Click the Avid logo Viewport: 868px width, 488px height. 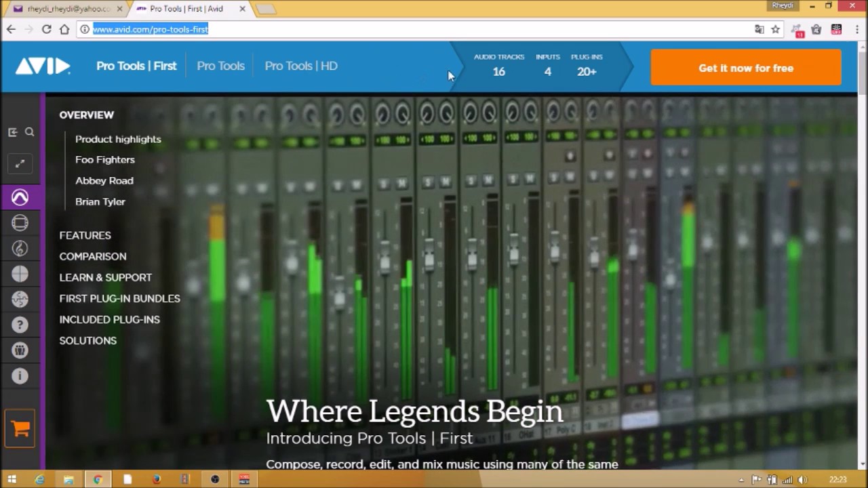[x=43, y=66]
